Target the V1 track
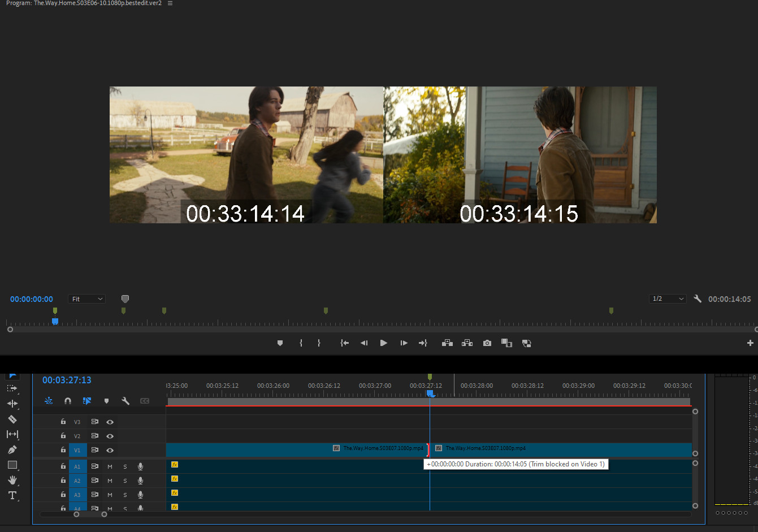758x532 pixels. [x=77, y=450]
